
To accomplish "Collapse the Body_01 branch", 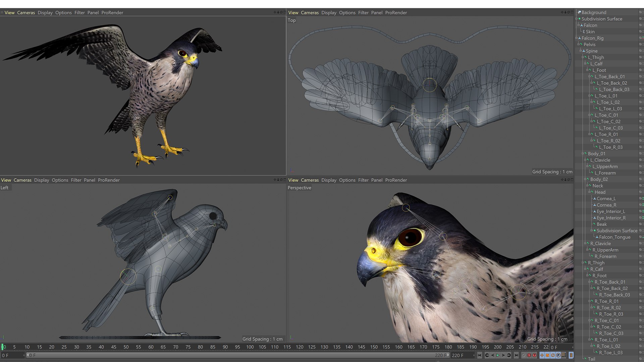I will (583, 154).
